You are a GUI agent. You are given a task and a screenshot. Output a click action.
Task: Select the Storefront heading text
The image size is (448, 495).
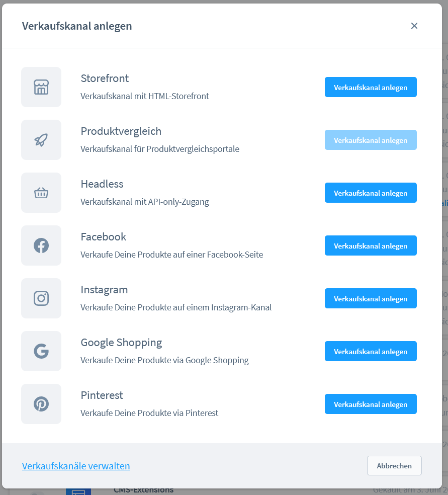coord(105,78)
